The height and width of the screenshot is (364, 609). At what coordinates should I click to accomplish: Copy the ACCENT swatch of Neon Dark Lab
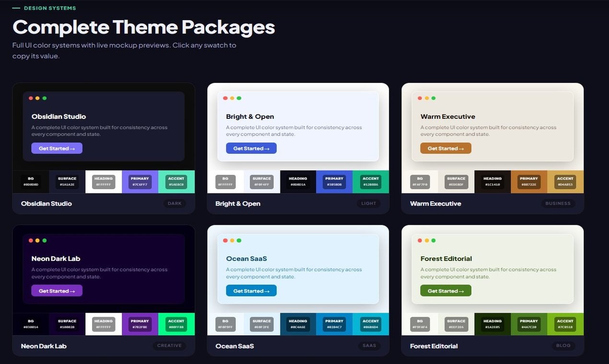point(176,324)
